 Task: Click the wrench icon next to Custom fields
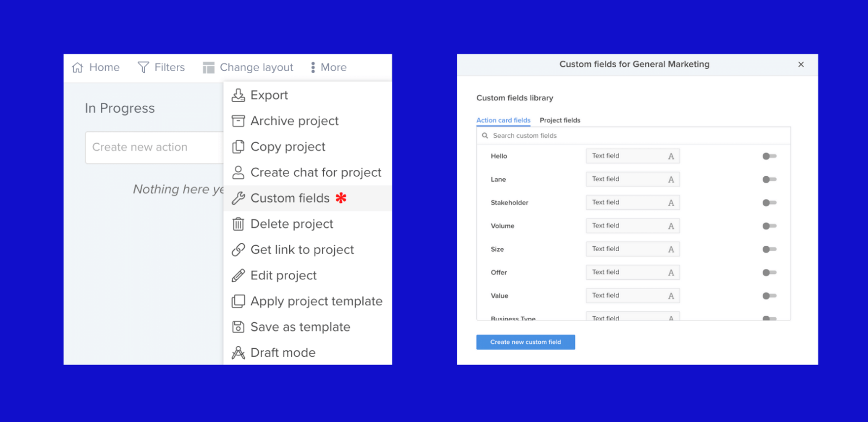coord(238,198)
